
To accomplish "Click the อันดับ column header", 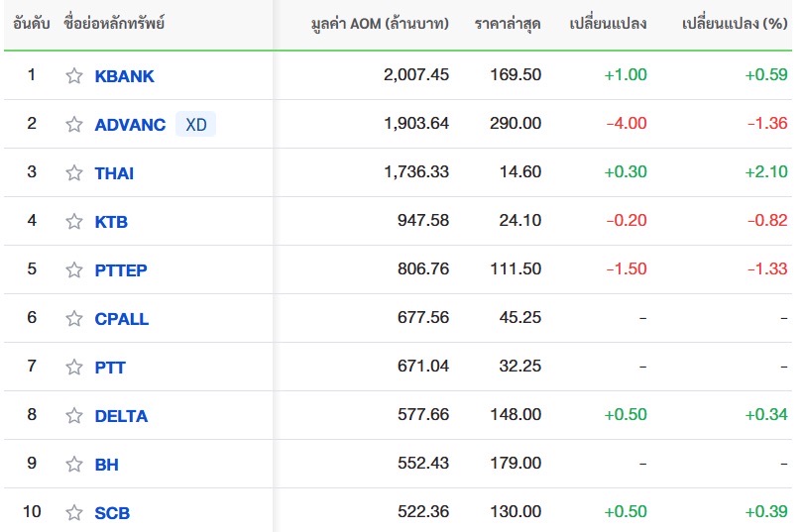I will (x=31, y=24).
